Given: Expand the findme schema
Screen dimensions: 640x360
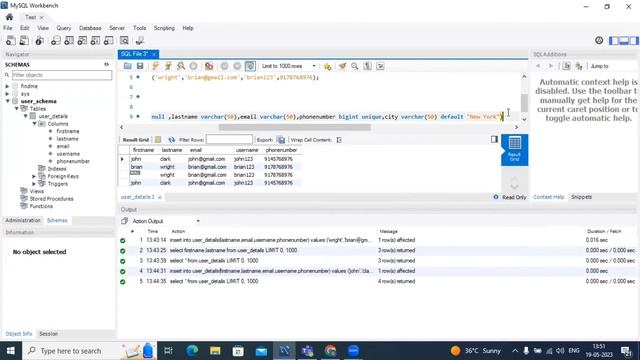Looking at the screenshot, I should [x=7, y=86].
